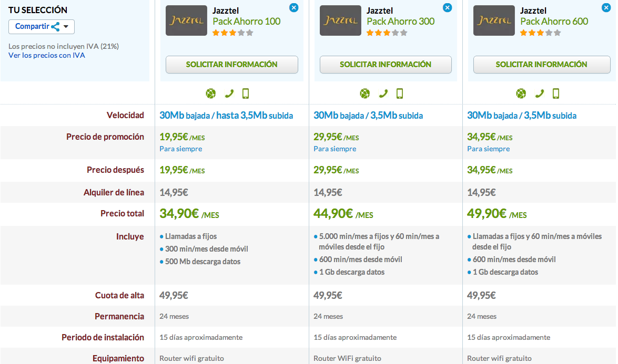Click the phone handset icon under Pack Ahorro 300
Viewport: 618px width, 364px height.
pos(383,93)
